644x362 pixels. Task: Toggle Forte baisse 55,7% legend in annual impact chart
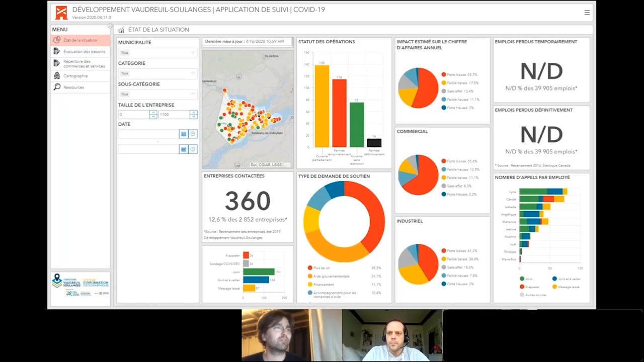[x=459, y=74]
